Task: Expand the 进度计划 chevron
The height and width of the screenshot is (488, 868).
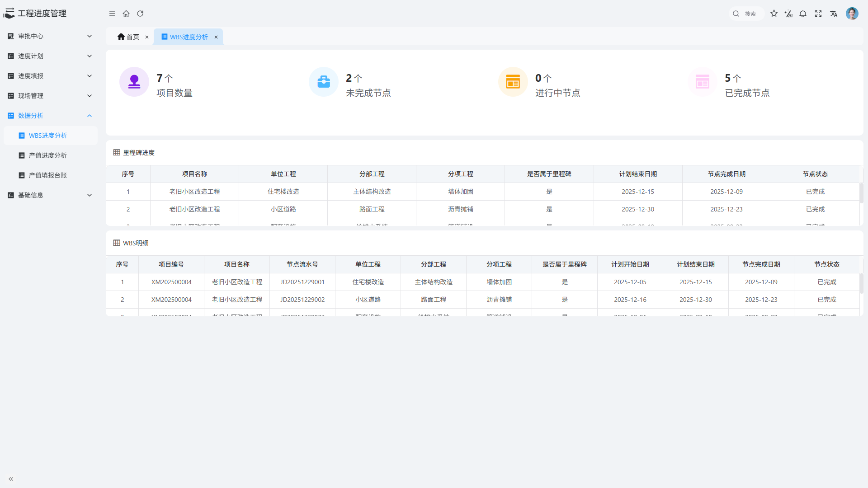Action: click(x=90, y=56)
